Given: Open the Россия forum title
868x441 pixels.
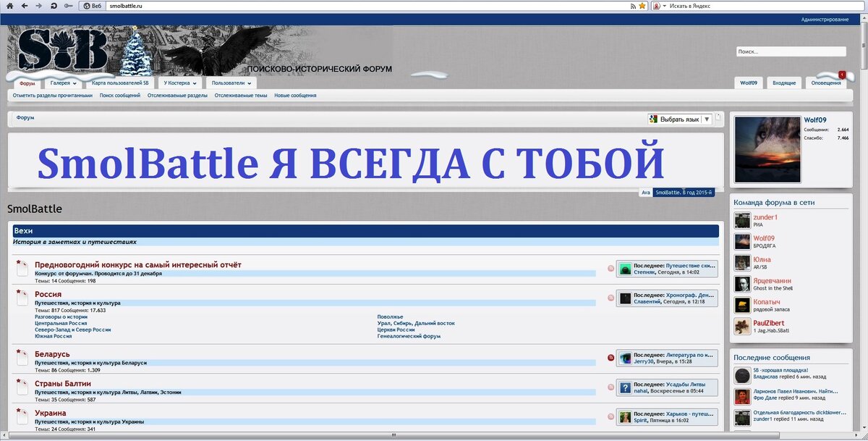Looking at the screenshot, I should coord(48,295).
